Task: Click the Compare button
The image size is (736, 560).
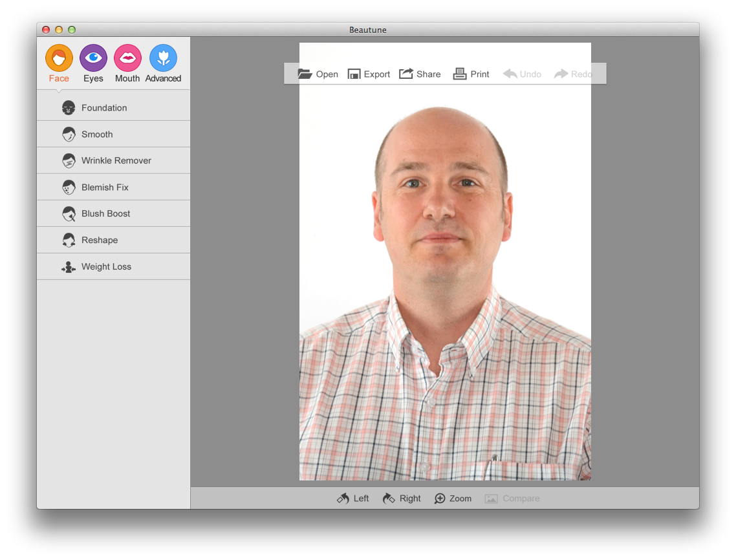Action: (512, 499)
